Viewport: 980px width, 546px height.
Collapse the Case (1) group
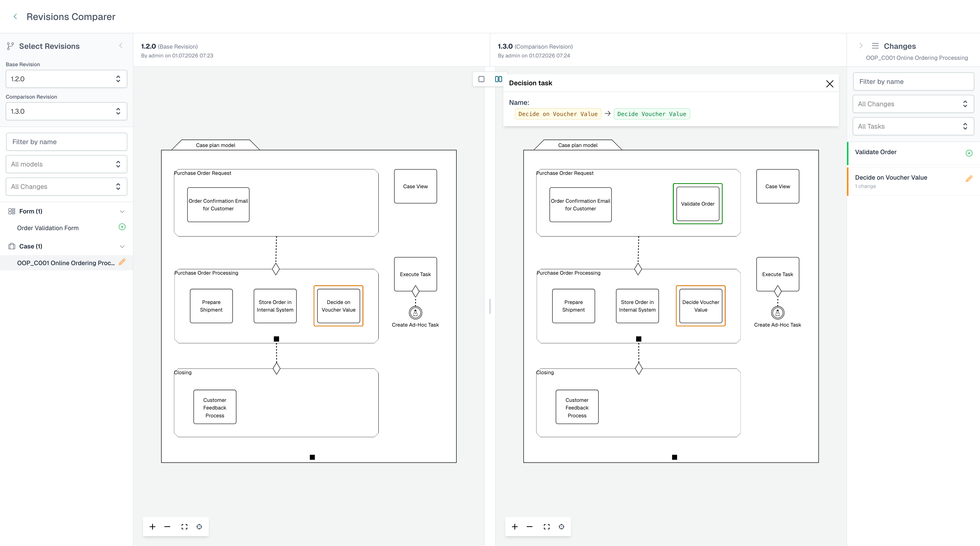tap(122, 246)
